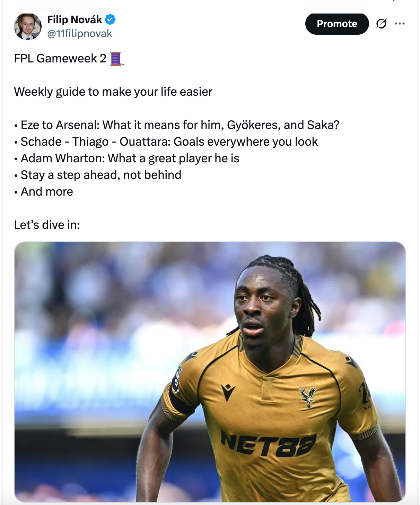Open Filip Novák's profile avatar

[x=28, y=27]
